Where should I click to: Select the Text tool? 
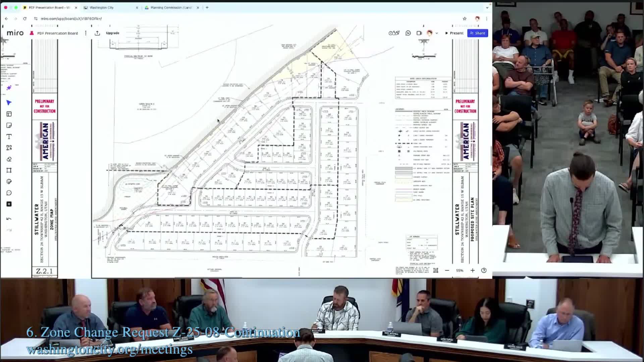[9, 136]
